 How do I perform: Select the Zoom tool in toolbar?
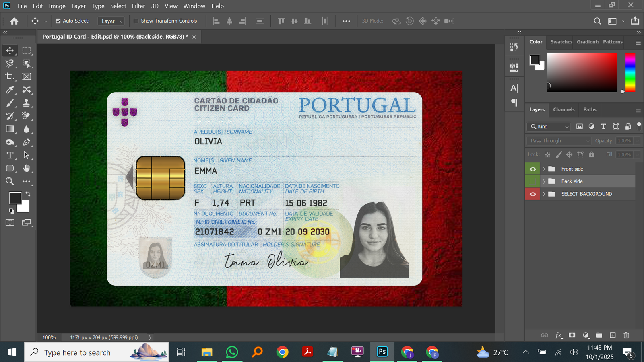pos(10,181)
